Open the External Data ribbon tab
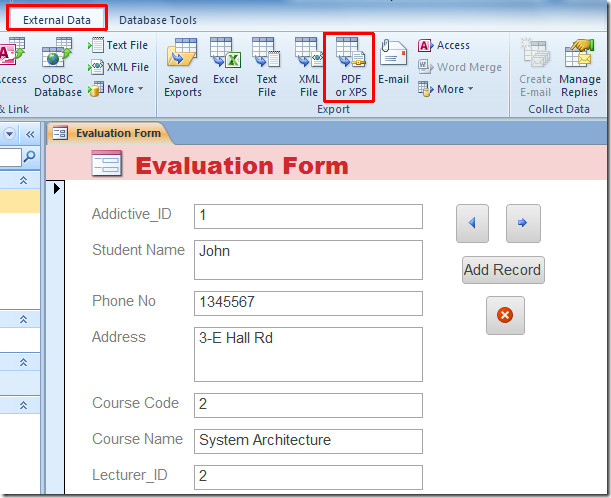Image resolution: width=611 pixels, height=498 pixels. pos(57,19)
